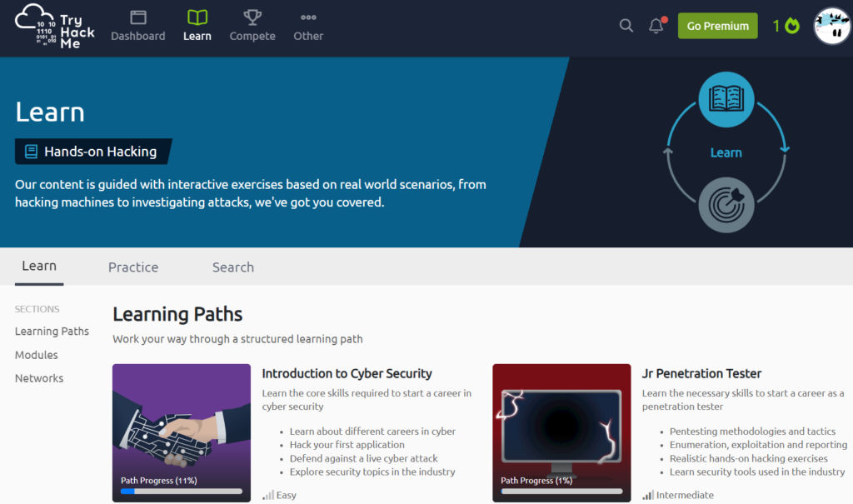The width and height of the screenshot is (853, 504).
Task: Go to Modules section link
Action: point(37,355)
